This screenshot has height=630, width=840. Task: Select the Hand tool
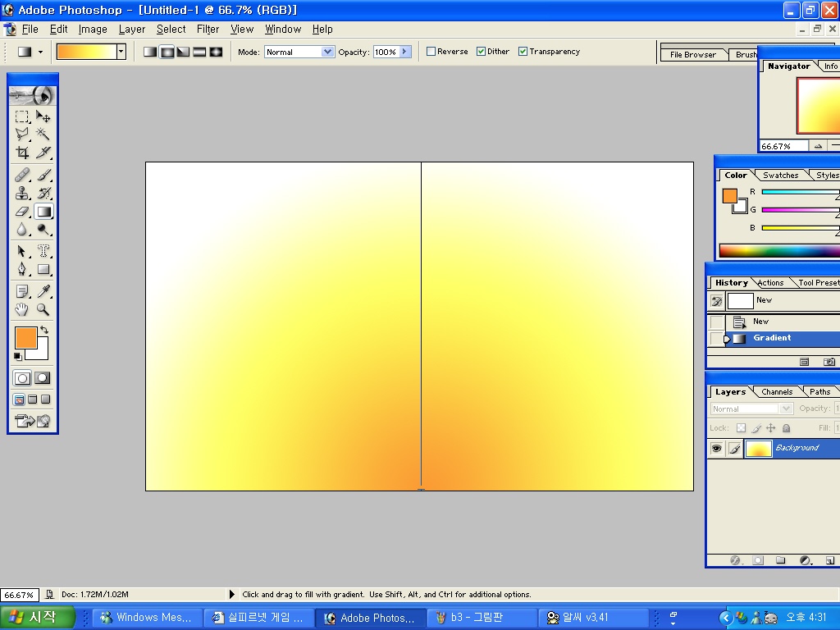pyautogui.click(x=22, y=309)
